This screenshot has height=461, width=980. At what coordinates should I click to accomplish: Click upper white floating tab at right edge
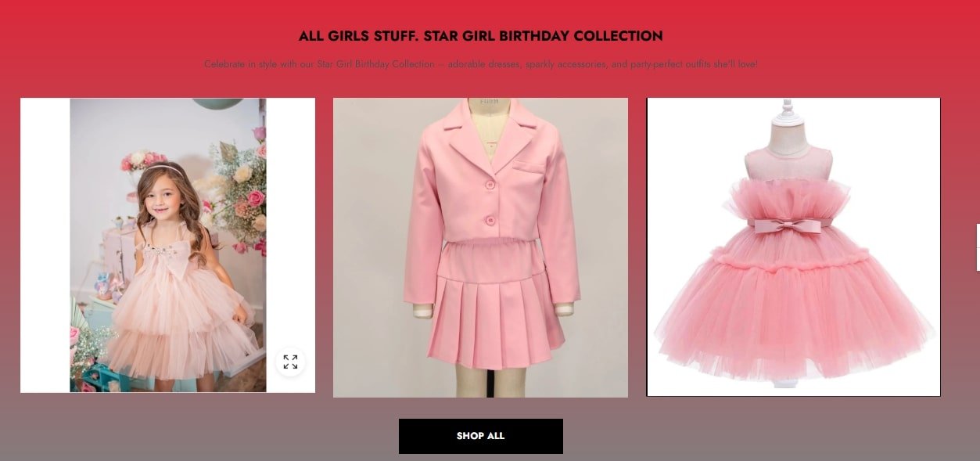(x=978, y=236)
